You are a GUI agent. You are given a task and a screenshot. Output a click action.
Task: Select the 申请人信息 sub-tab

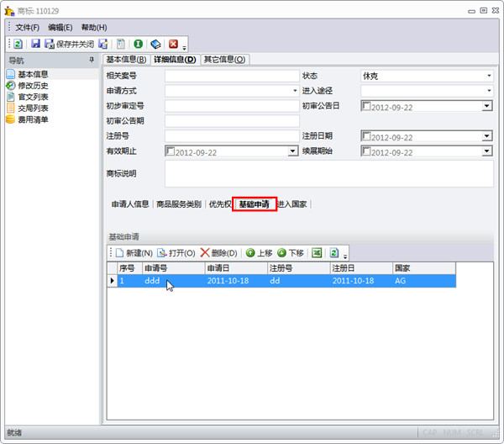tap(130, 204)
